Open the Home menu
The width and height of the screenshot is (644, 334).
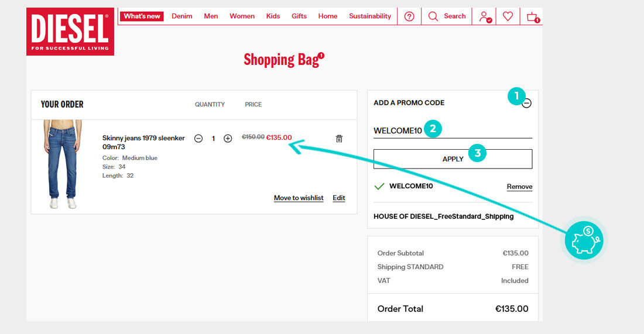click(328, 16)
